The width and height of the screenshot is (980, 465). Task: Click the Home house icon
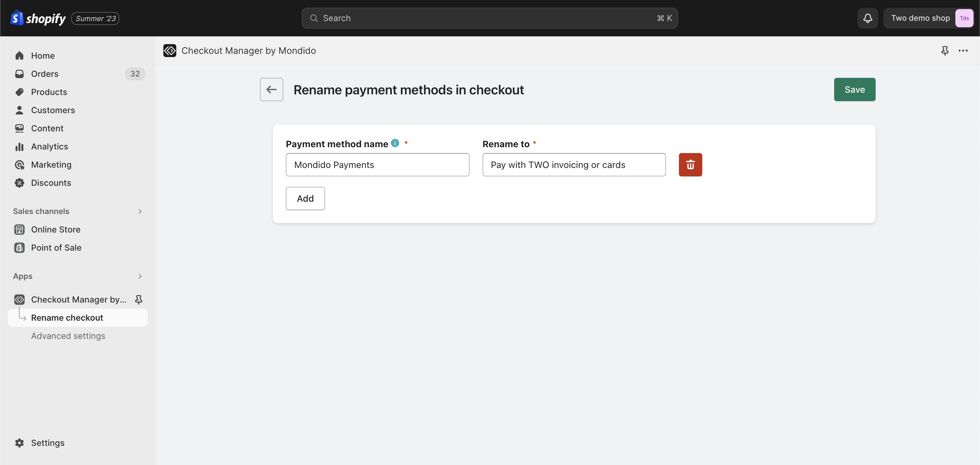(x=19, y=55)
